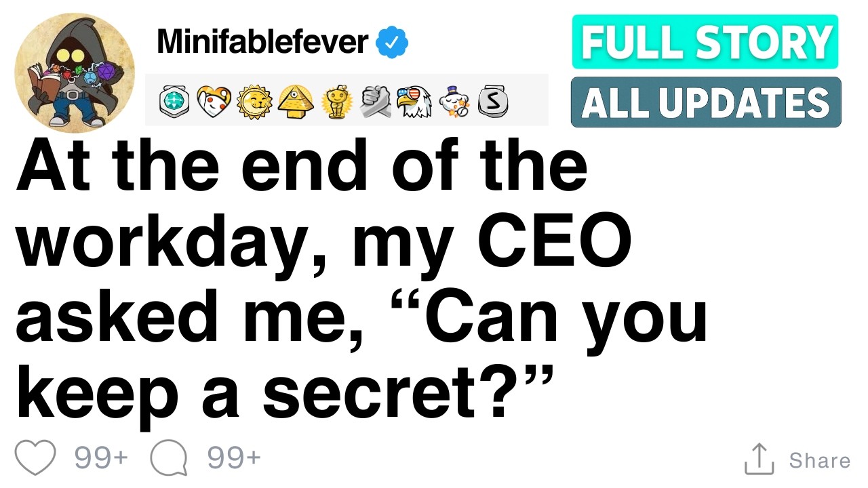Open the FULL STORY button
This screenshot has width=868, height=488.
[x=705, y=42]
